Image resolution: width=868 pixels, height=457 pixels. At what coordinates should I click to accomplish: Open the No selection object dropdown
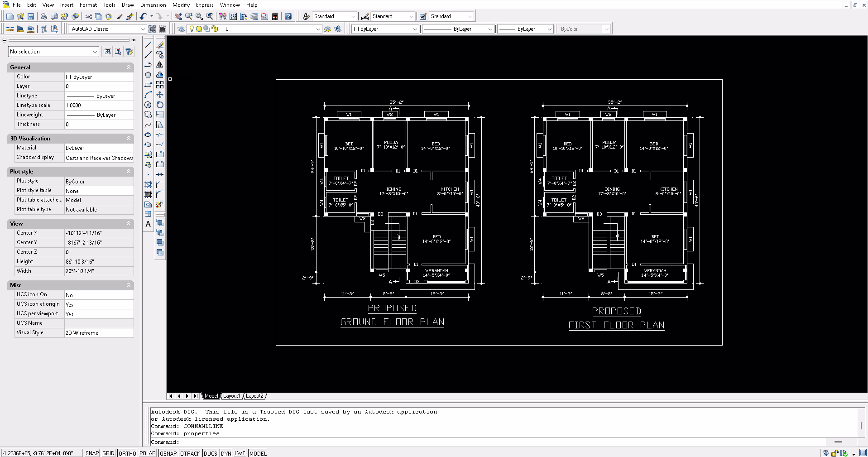[x=95, y=52]
